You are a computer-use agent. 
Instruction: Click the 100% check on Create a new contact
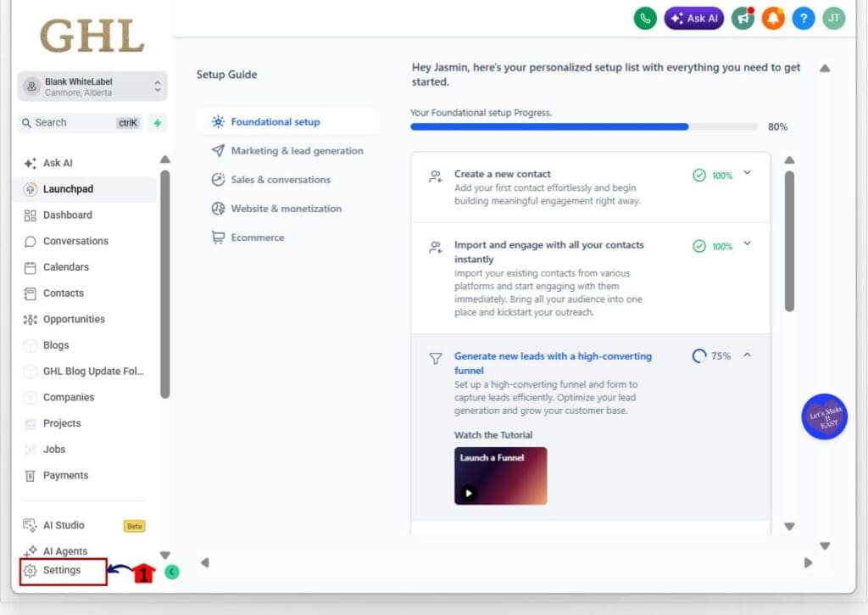click(x=699, y=175)
